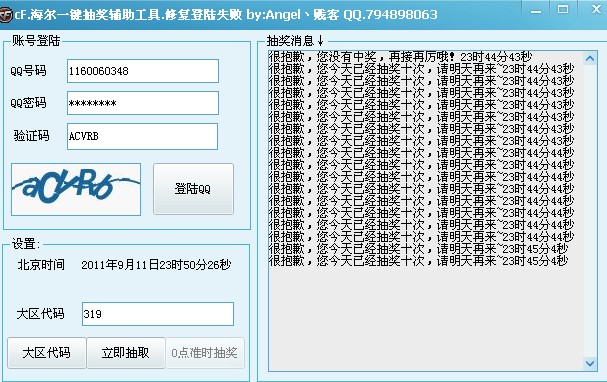Viewport: 607px width, 382px height.
Task: Click the 大区代码 label beside the 319 field
Action: [40, 313]
